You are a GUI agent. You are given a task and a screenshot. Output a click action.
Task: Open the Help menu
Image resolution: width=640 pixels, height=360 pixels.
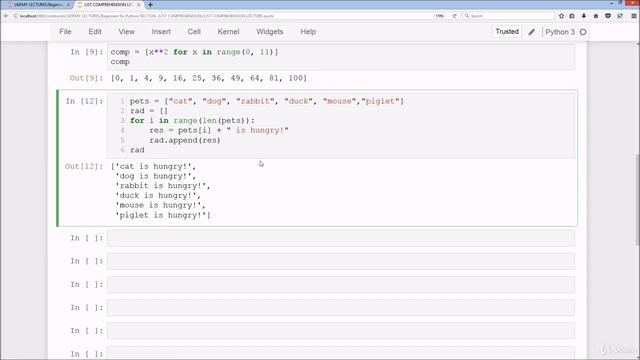pos(308,32)
